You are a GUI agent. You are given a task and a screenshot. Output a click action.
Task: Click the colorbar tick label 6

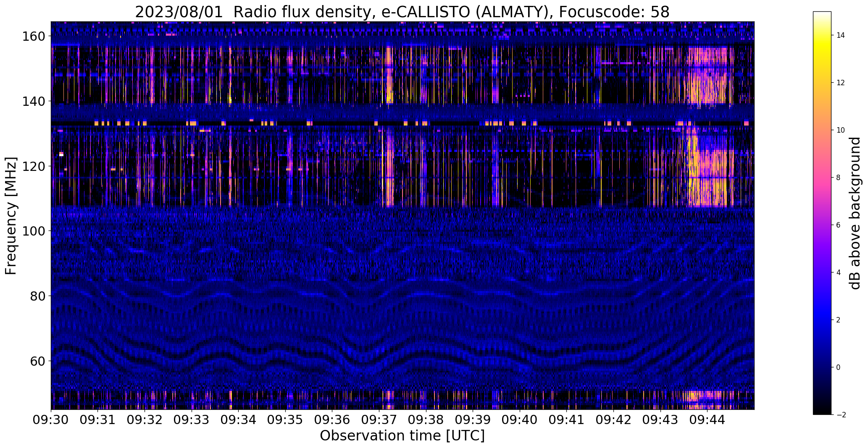[839, 225]
